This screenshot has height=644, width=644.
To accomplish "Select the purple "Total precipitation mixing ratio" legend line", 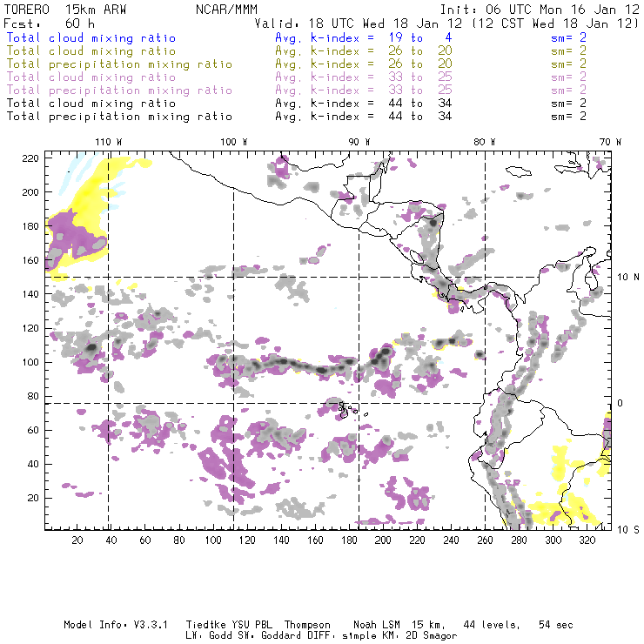I will (119, 91).
